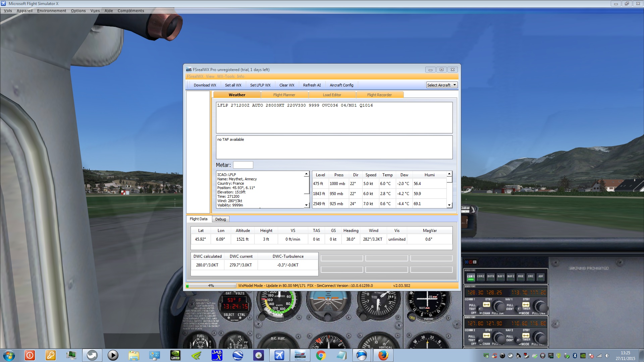The image size is (644, 362).
Task: Click down arrow of station info scrollbar
Action: 306,205
